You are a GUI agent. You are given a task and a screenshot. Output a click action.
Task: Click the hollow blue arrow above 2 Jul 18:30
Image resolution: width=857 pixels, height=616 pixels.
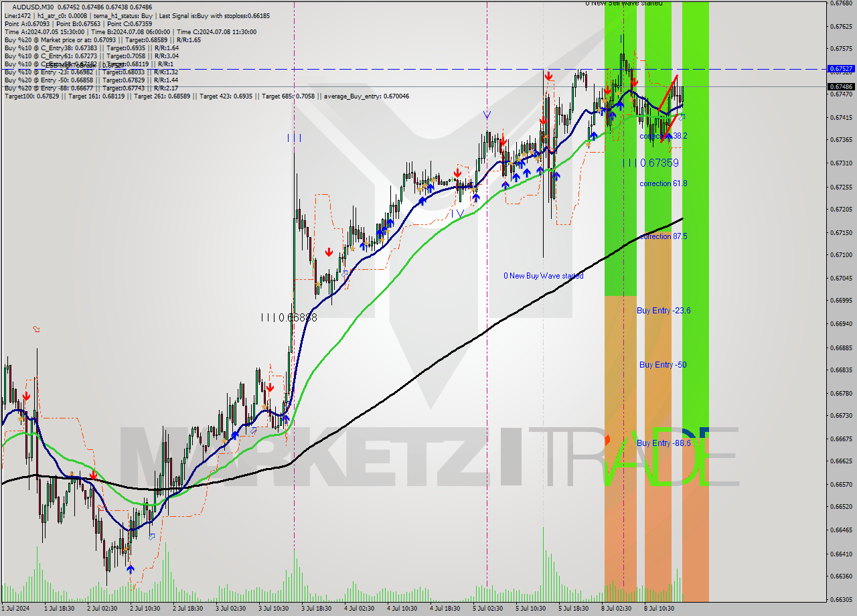click(x=152, y=536)
